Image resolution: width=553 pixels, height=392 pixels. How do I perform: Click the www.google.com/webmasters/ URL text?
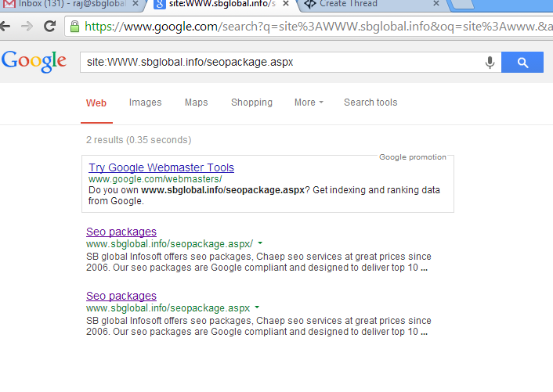(155, 179)
